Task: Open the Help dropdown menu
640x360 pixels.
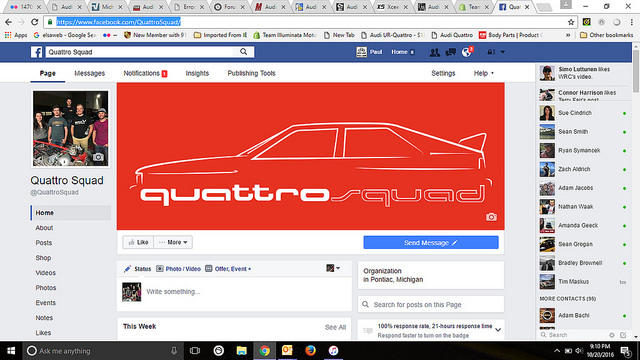Action: (484, 73)
